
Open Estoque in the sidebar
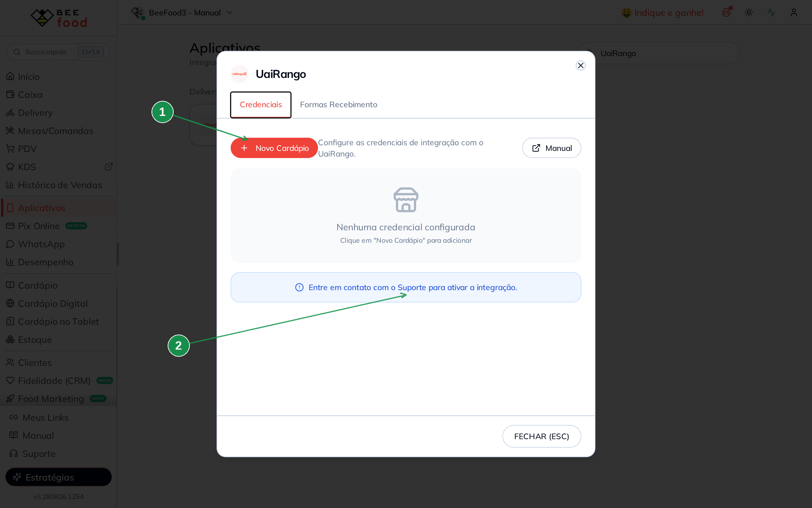coord(58,339)
